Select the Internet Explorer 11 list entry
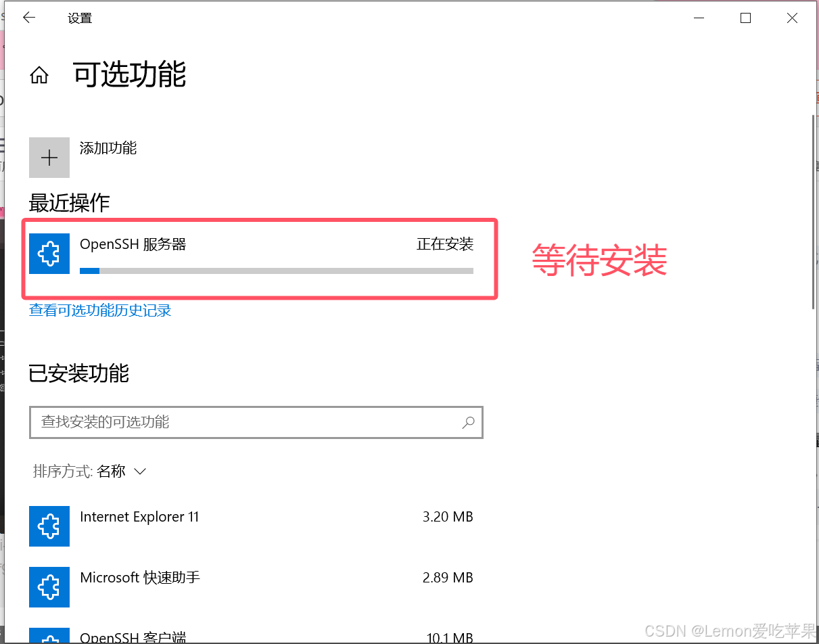 [139, 516]
